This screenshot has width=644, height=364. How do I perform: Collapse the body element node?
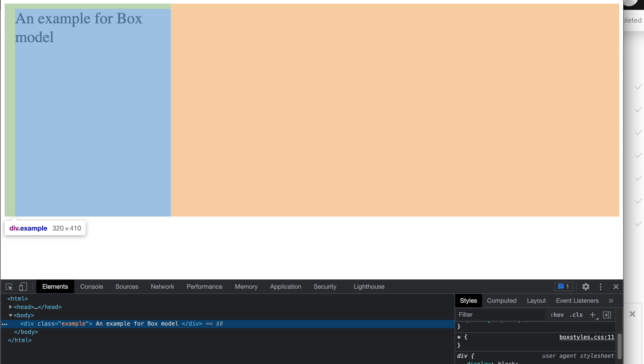pyautogui.click(x=10, y=315)
